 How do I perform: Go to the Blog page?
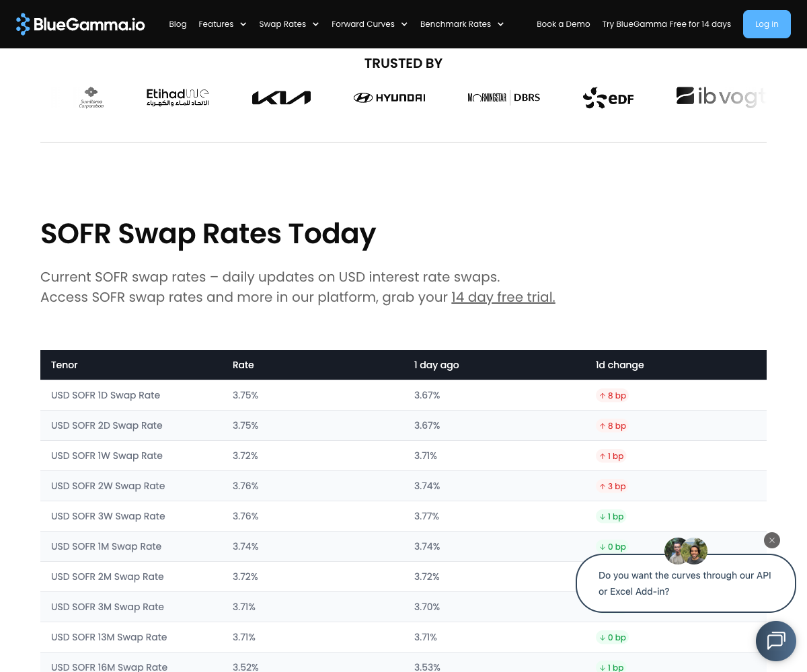178,24
